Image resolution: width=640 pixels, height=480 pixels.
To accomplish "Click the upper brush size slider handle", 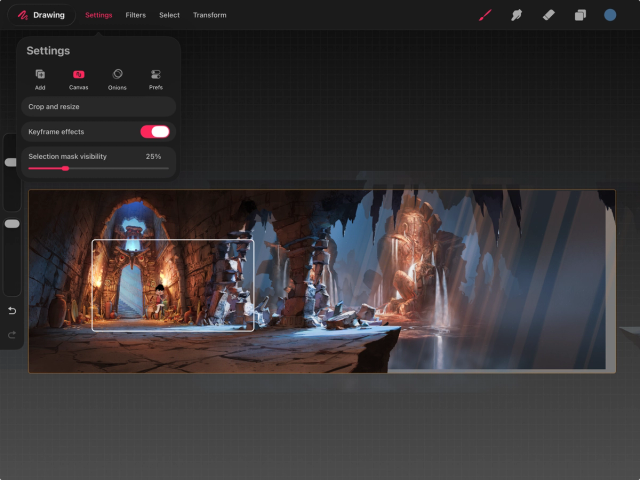I will point(11,162).
